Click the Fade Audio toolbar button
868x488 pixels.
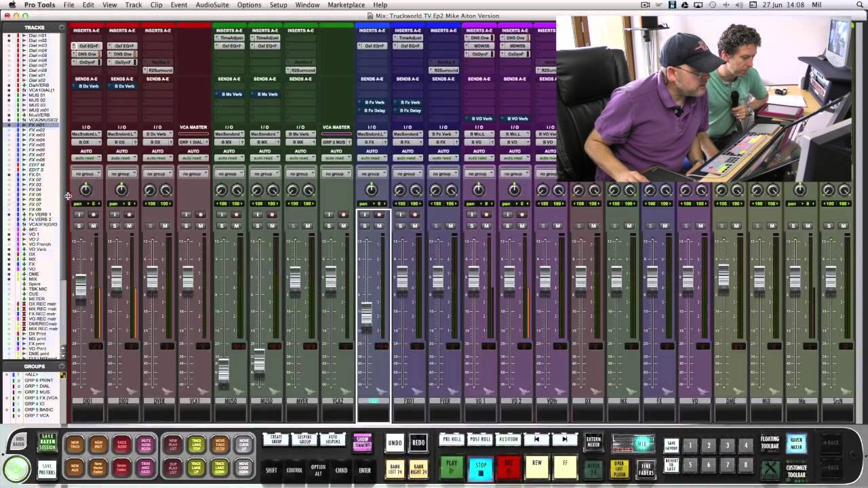point(121,444)
